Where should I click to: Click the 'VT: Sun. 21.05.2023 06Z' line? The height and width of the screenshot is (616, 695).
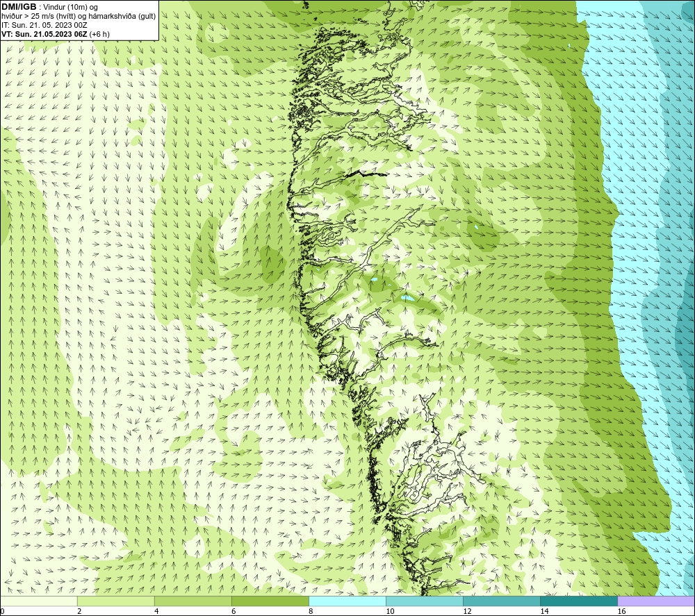click(x=46, y=34)
